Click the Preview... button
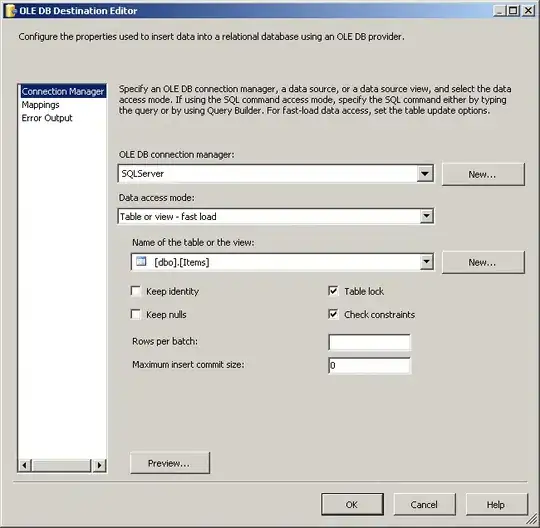 click(170, 463)
